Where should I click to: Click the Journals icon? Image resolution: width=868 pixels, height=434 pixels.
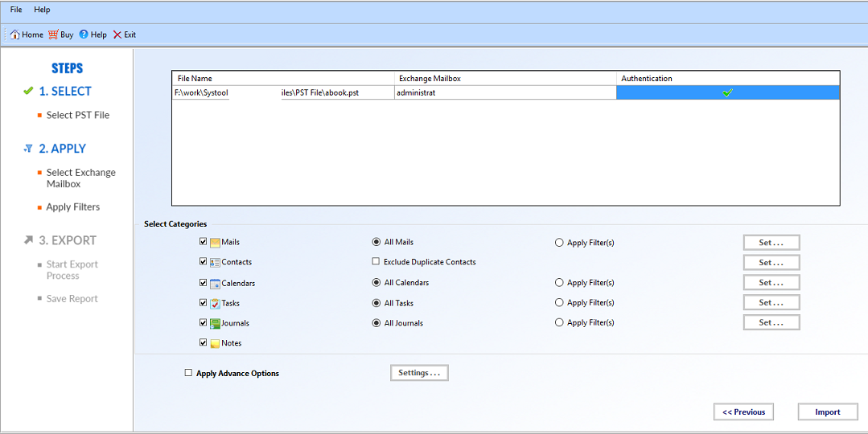[216, 323]
